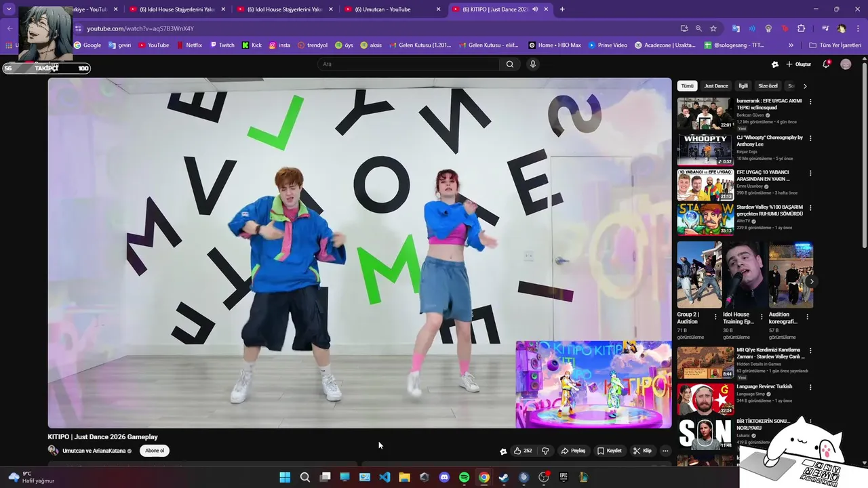The height and width of the screenshot is (488, 868).
Task: Click the video player to pause
Action: [359, 252]
